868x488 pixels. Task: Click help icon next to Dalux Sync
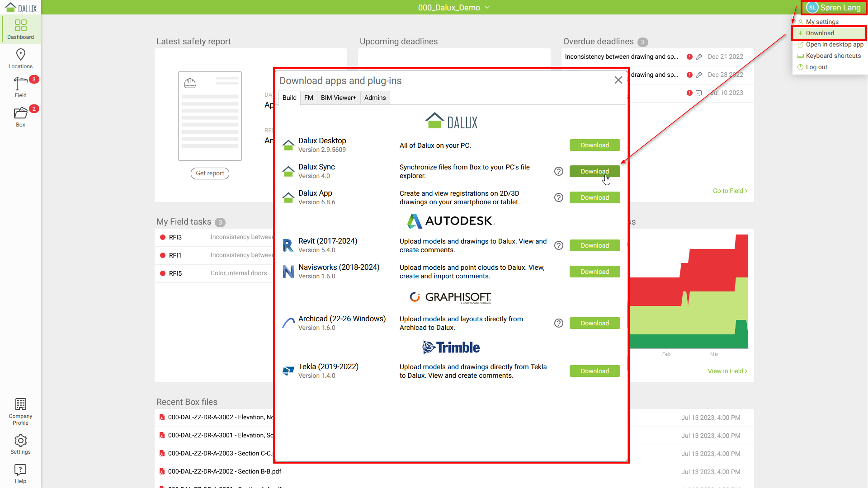(559, 171)
